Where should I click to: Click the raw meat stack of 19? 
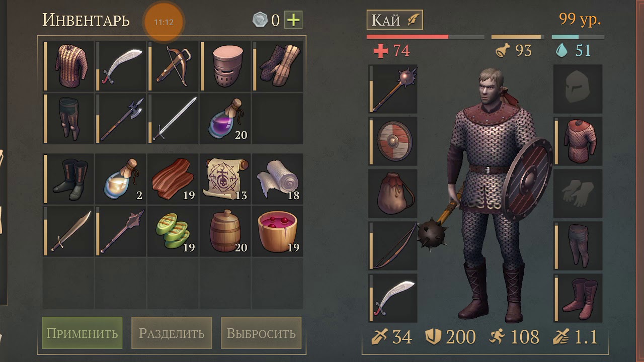pos(173,178)
